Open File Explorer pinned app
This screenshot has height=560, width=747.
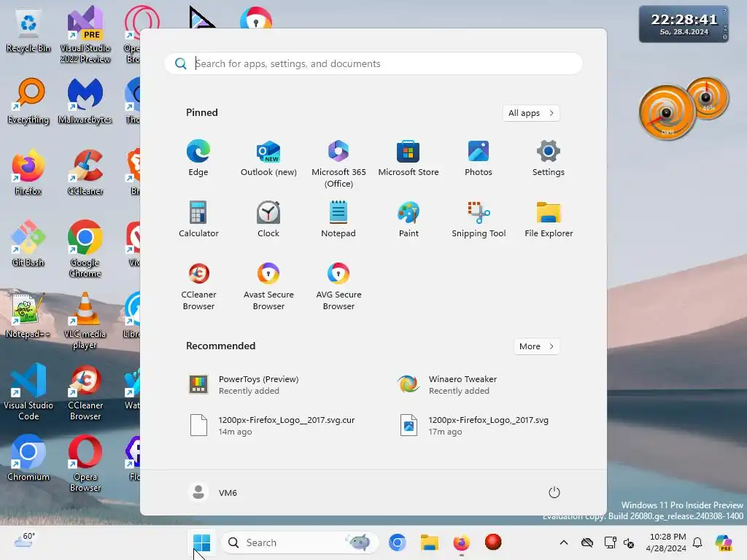[549, 219]
